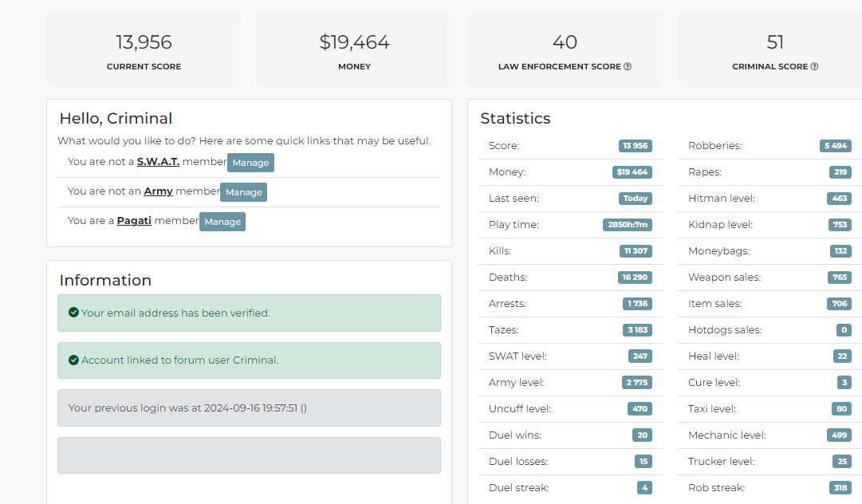The height and width of the screenshot is (504, 862).
Task: Click the Weapon sales badge 765
Action: 840,278
